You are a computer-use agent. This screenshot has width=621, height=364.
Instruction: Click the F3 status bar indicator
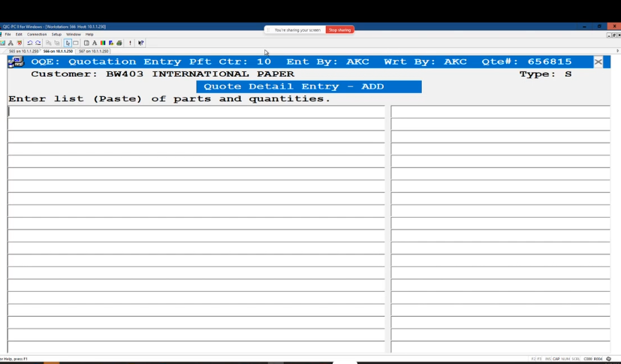point(539,359)
